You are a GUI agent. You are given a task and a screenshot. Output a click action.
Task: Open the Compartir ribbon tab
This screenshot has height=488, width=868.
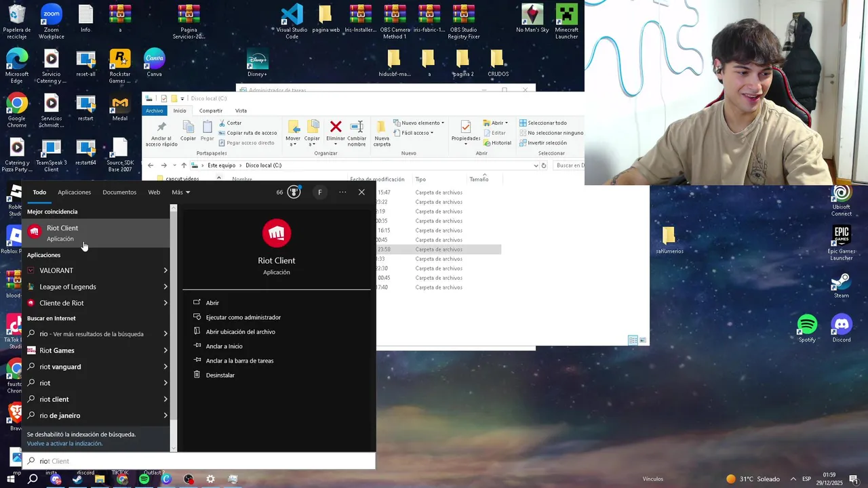pyautogui.click(x=211, y=110)
